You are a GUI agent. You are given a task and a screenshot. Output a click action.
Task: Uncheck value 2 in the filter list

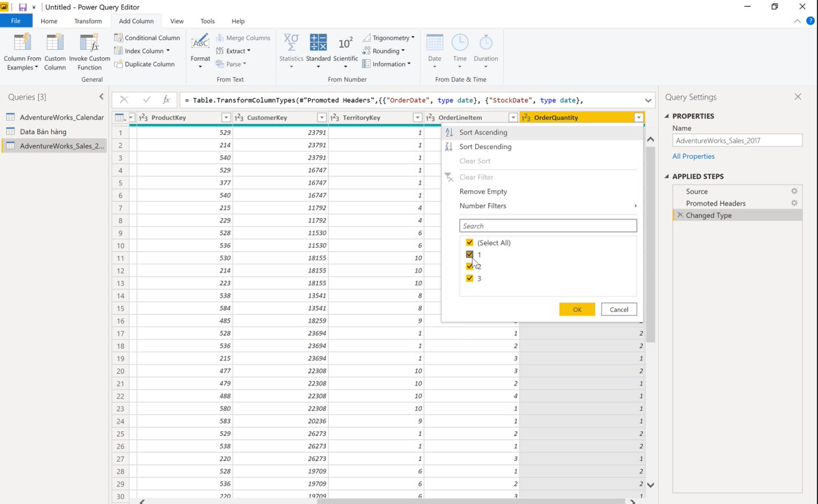470,266
